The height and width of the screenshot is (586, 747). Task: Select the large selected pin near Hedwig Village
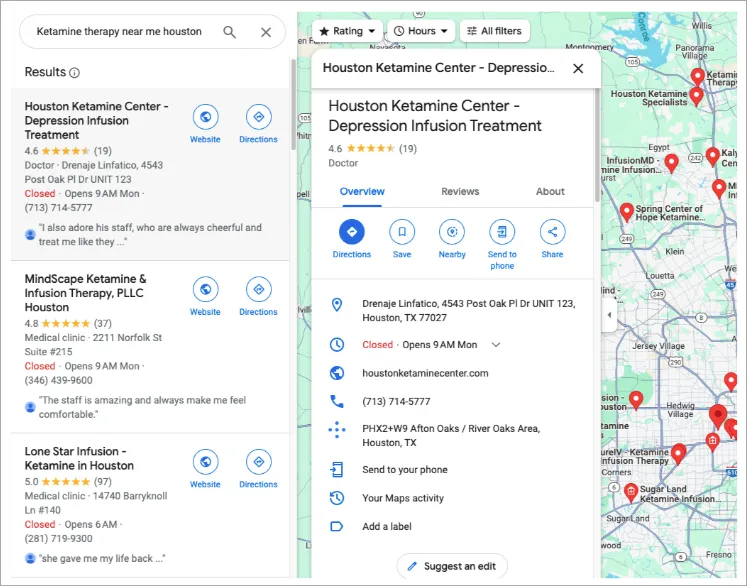(x=718, y=416)
